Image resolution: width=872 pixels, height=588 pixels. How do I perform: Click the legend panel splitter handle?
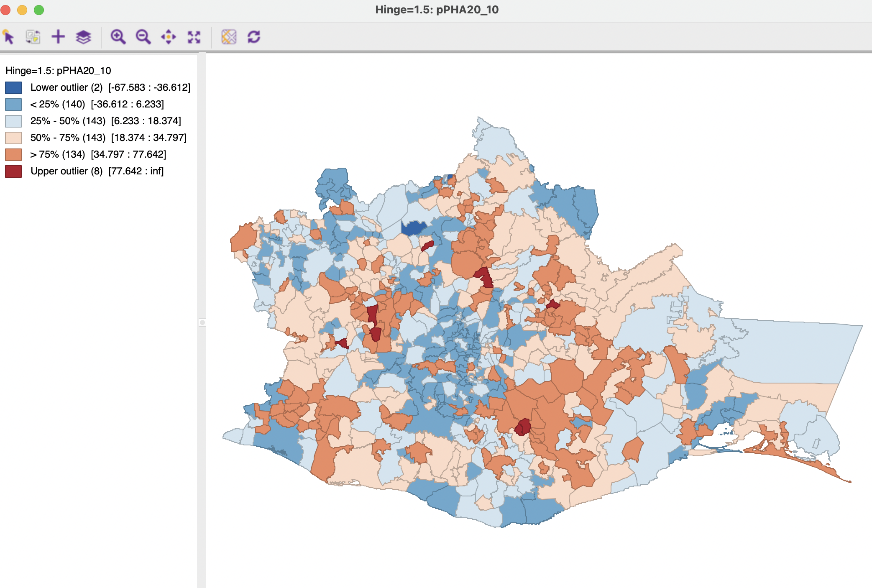pos(202,322)
